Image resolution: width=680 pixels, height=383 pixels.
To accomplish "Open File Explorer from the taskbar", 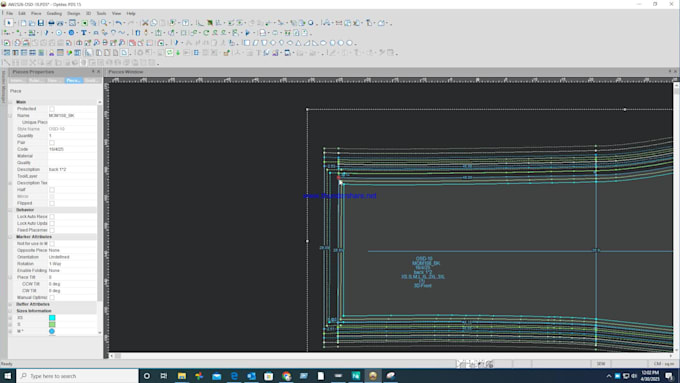I will coord(182,376).
